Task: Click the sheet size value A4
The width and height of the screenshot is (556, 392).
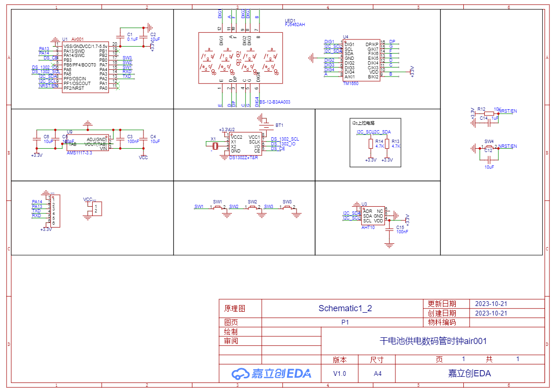Action: click(377, 373)
